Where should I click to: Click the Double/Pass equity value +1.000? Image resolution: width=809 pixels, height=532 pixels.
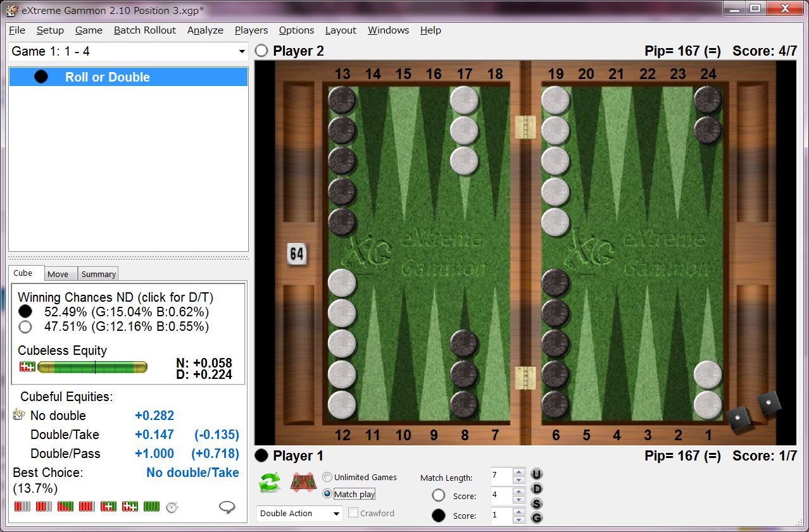(x=154, y=454)
